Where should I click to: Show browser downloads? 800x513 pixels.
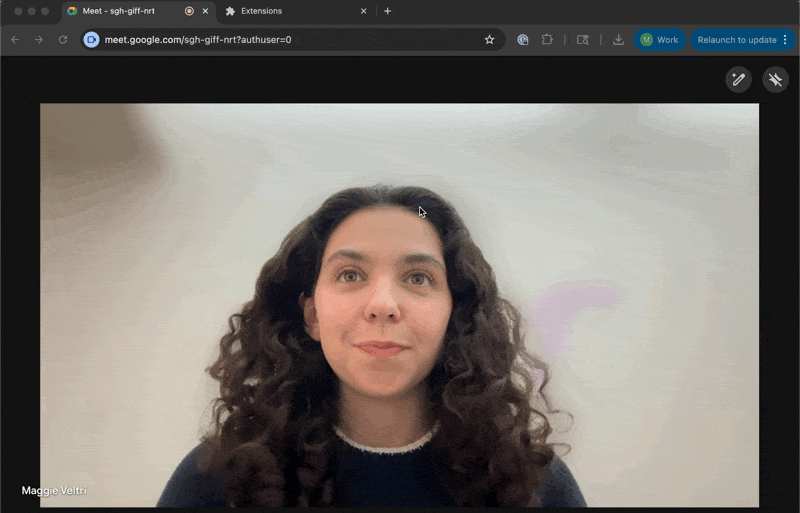tap(618, 40)
